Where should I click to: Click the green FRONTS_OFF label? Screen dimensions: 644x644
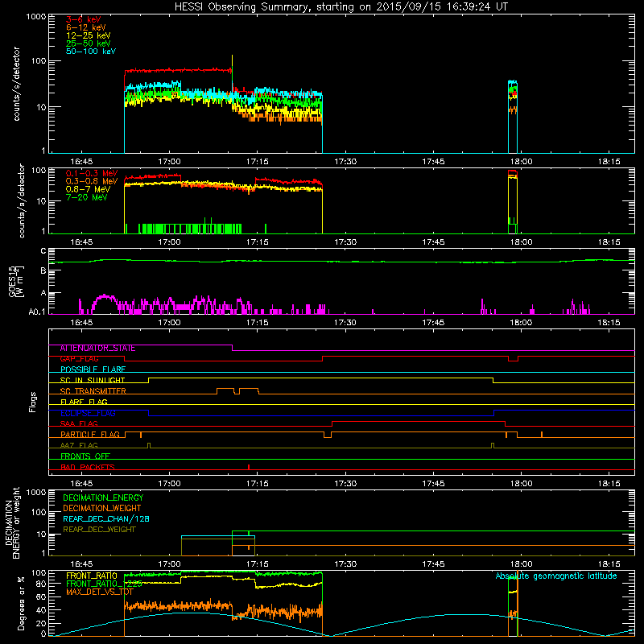pos(85,456)
